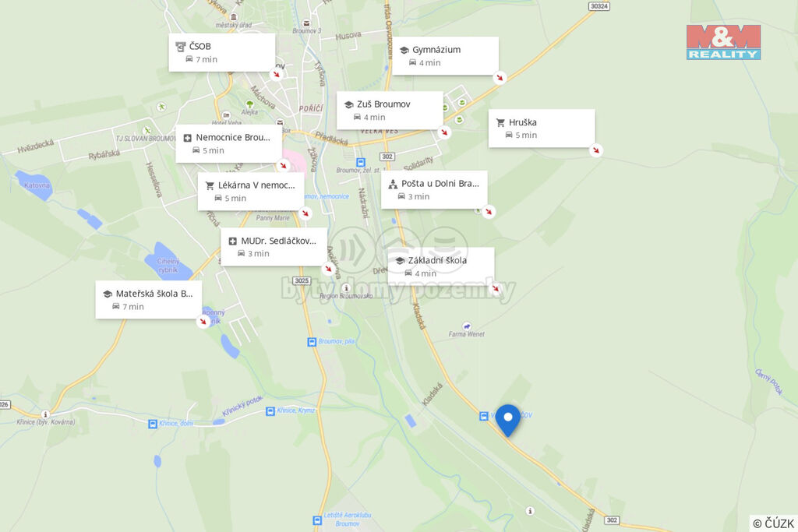Click the red arrow marker under ČSOB card
The image size is (798, 532).
point(277,75)
